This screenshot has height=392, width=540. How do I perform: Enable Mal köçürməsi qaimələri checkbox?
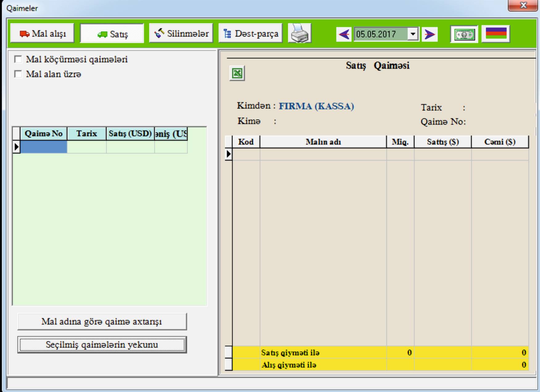(x=18, y=59)
